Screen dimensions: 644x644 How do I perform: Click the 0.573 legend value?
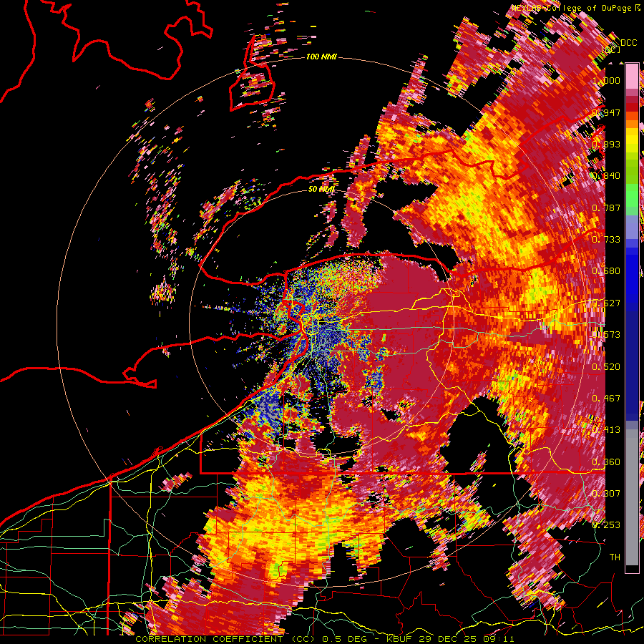coord(606,335)
